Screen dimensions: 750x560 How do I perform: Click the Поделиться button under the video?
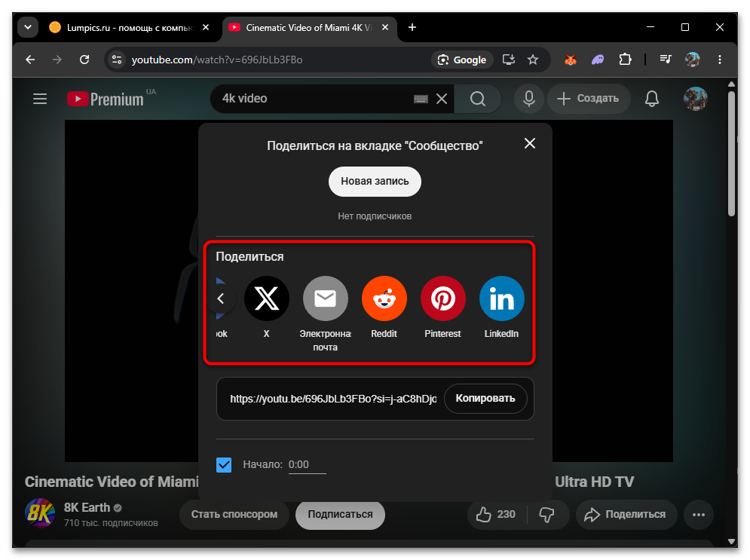pyautogui.click(x=626, y=515)
